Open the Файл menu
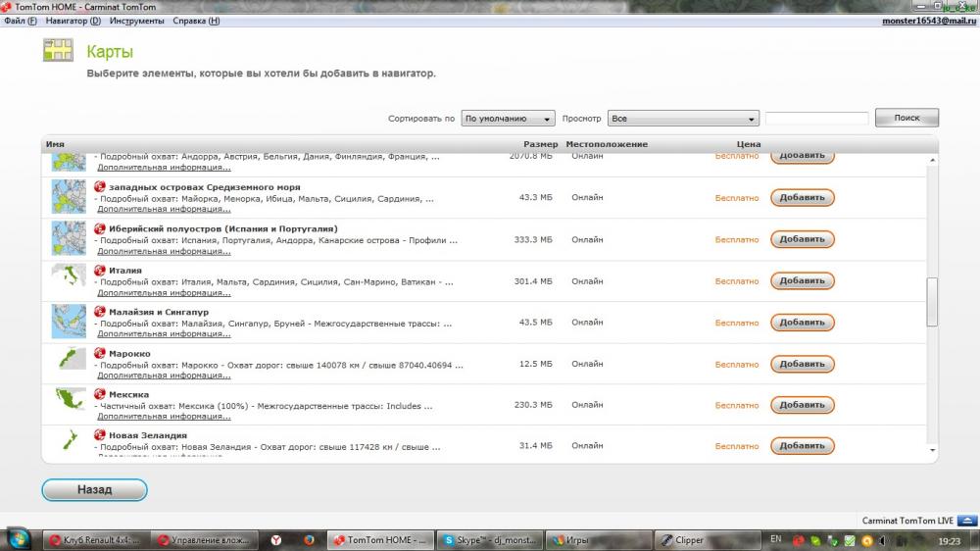Viewport: 980px width, 551px height. [x=20, y=21]
